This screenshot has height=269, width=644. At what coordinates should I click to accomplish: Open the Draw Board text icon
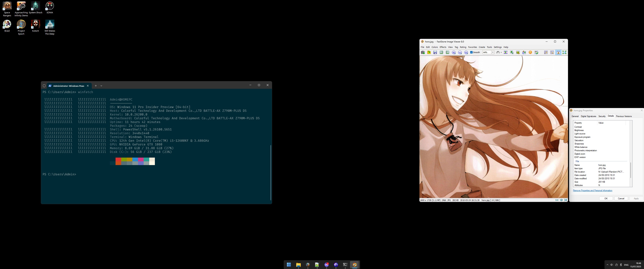click(524, 52)
